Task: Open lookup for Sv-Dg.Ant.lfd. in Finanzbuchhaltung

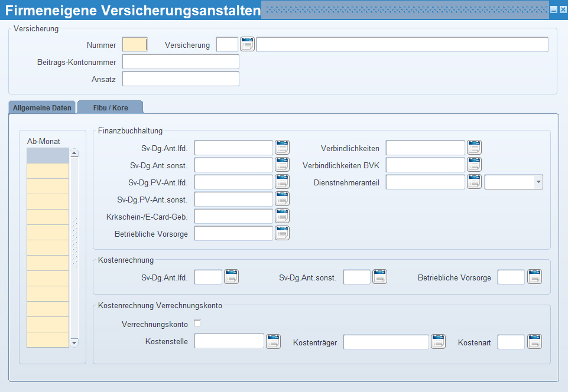Action: [x=282, y=148]
